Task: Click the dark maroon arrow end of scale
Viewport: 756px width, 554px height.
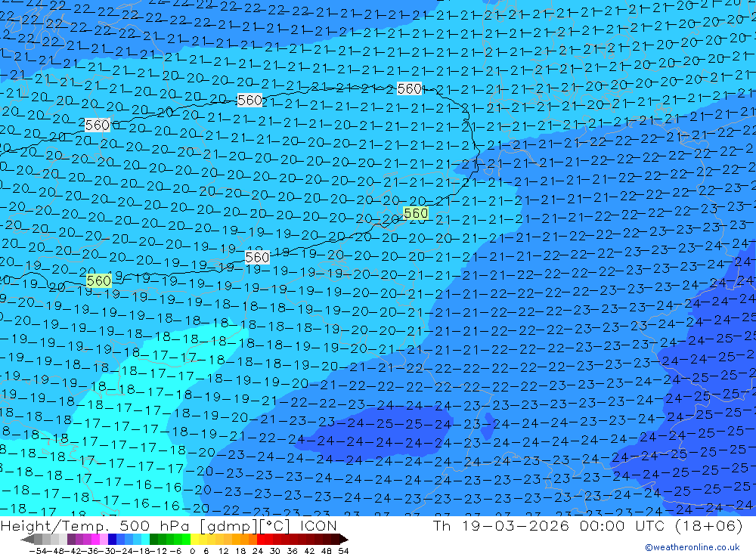Action: pyautogui.click(x=344, y=540)
